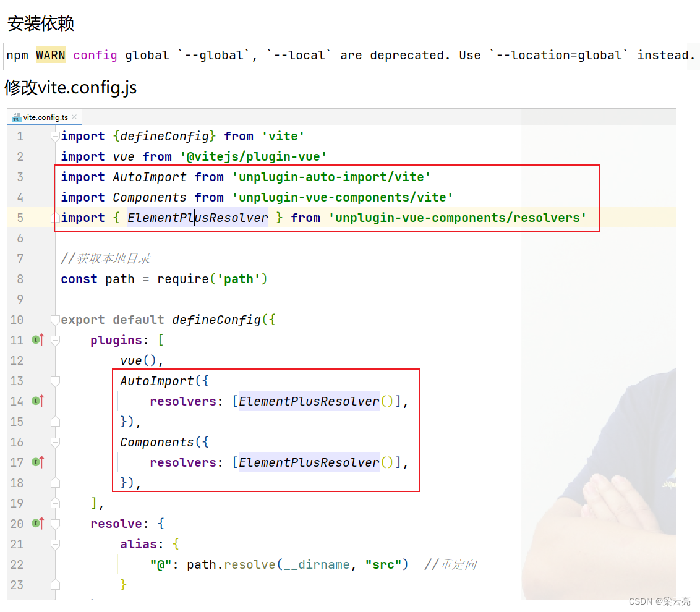The height and width of the screenshot is (612, 700).
Task: Click the "src" string on line 22
Action: (x=383, y=564)
